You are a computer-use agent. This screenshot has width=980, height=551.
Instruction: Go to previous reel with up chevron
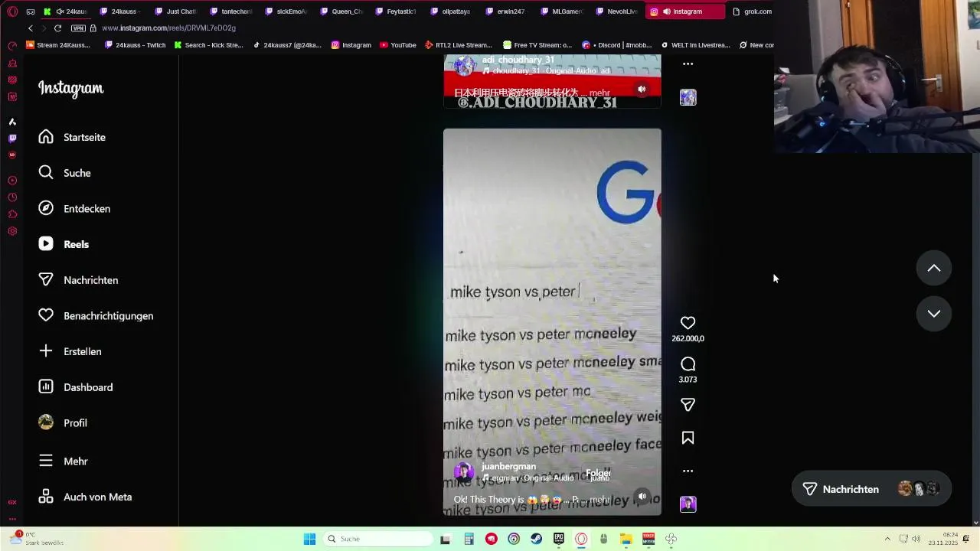(934, 268)
